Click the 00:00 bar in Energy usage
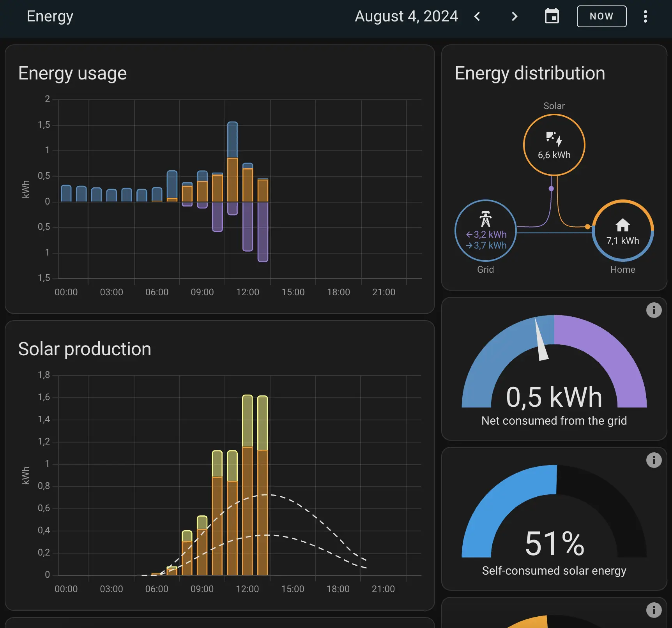 click(66, 194)
